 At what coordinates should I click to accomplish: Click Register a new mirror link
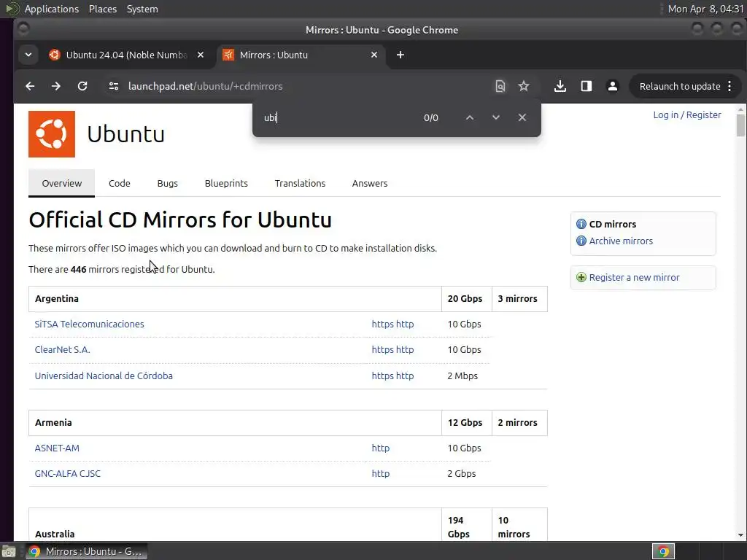634,277
